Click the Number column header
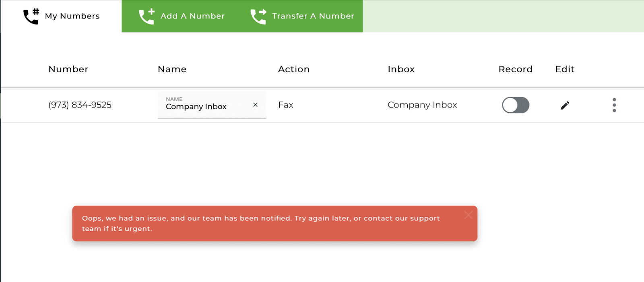 68,69
